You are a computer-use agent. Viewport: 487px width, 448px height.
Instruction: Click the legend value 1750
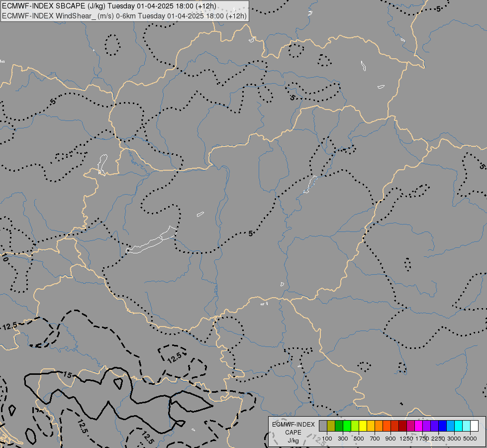pos(422,439)
